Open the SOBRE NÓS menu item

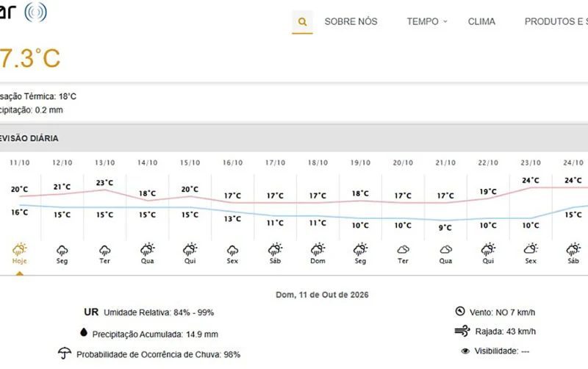click(351, 22)
